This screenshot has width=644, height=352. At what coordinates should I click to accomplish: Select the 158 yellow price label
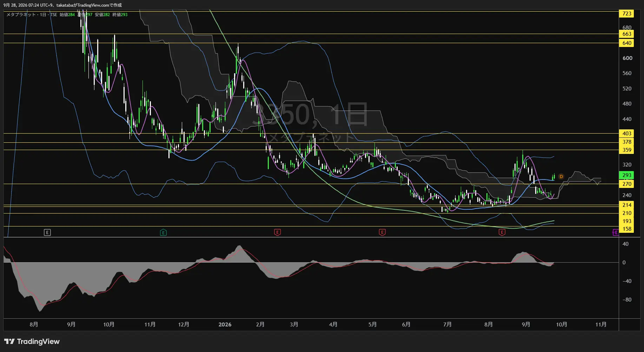[627, 229]
